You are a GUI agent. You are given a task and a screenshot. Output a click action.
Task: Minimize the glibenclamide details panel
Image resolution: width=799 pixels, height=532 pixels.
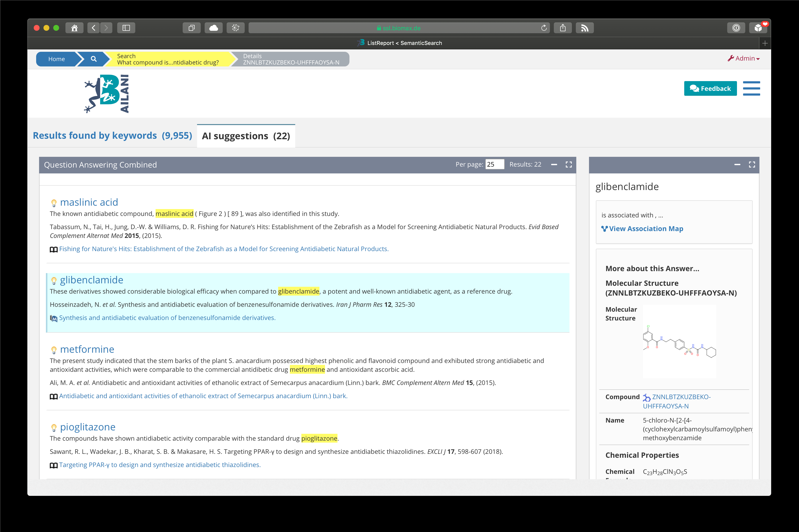pos(737,165)
